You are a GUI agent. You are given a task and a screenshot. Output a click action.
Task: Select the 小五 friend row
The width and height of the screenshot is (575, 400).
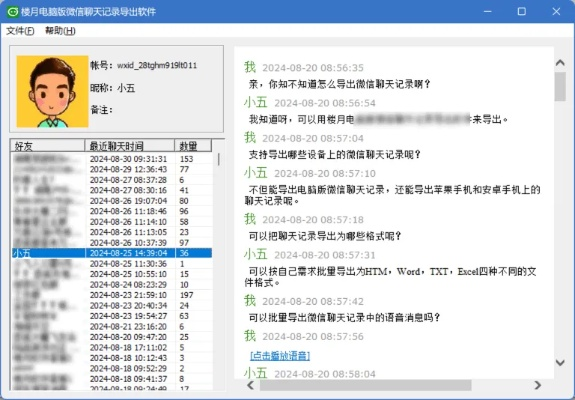pyautogui.click(x=112, y=253)
